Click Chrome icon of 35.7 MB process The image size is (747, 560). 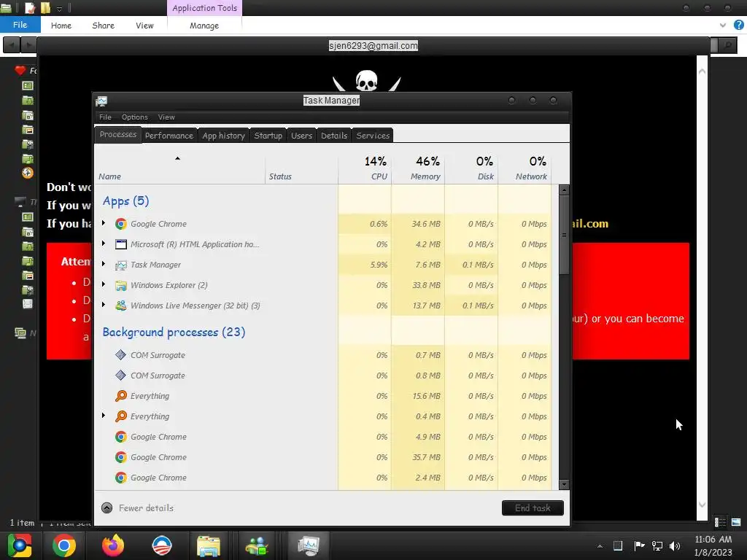(x=121, y=457)
